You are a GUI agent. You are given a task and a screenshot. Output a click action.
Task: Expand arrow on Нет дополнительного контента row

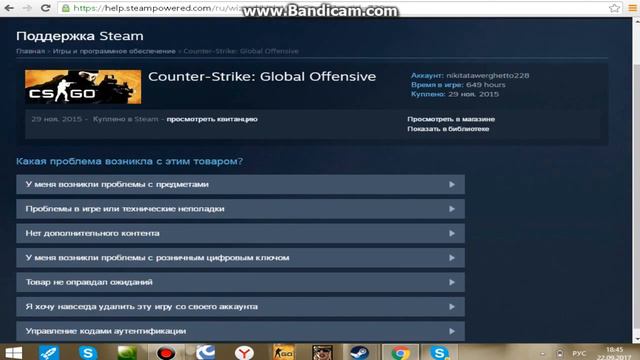click(x=452, y=233)
